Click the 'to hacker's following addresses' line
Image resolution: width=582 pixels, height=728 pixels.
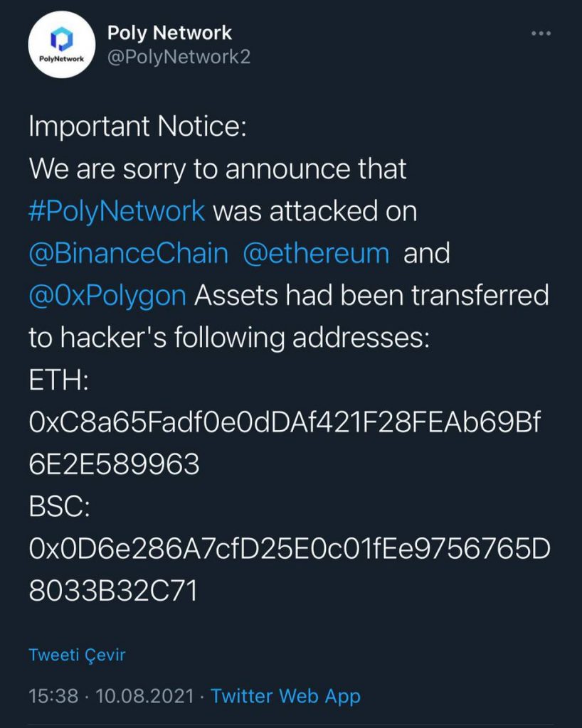point(228,338)
